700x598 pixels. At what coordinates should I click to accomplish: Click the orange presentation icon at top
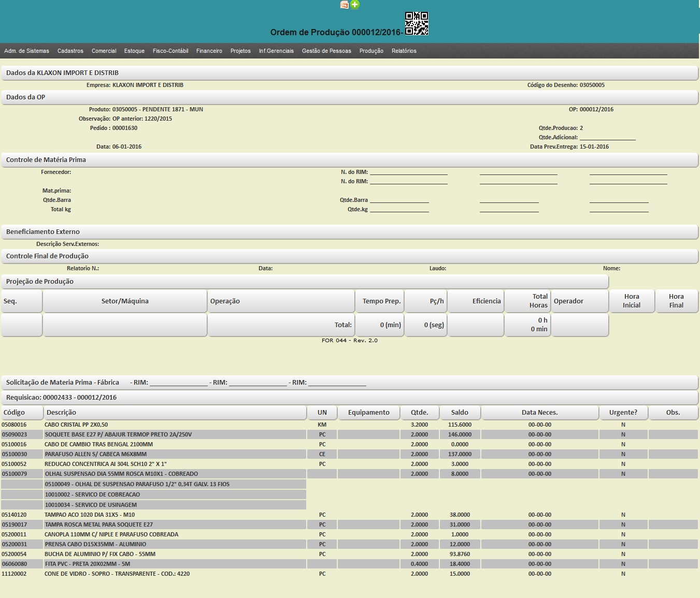click(x=345, y=5)
